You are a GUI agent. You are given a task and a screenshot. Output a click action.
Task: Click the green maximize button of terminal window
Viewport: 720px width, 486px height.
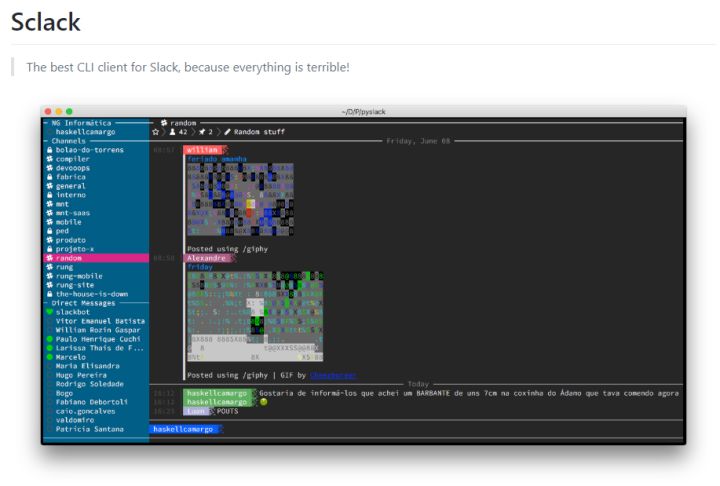(69, 112)
